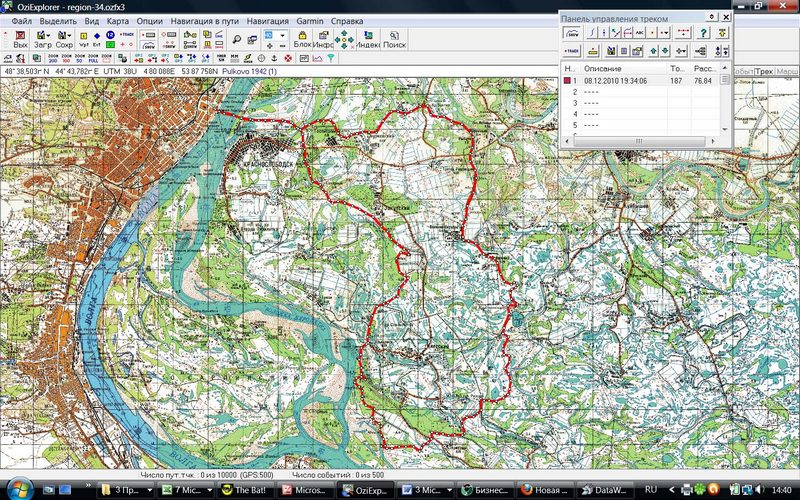800x500 pixels.
Task: Open the Файл menu
Action: (21, 21)
